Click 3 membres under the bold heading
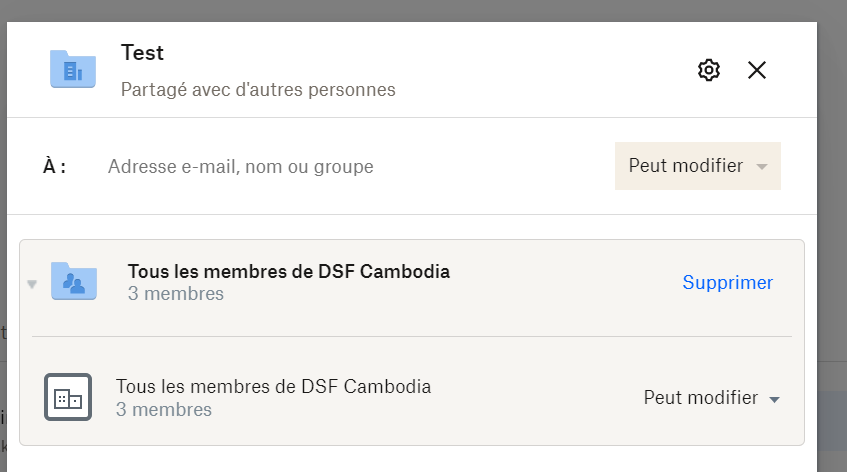 [x=175, y=294]
